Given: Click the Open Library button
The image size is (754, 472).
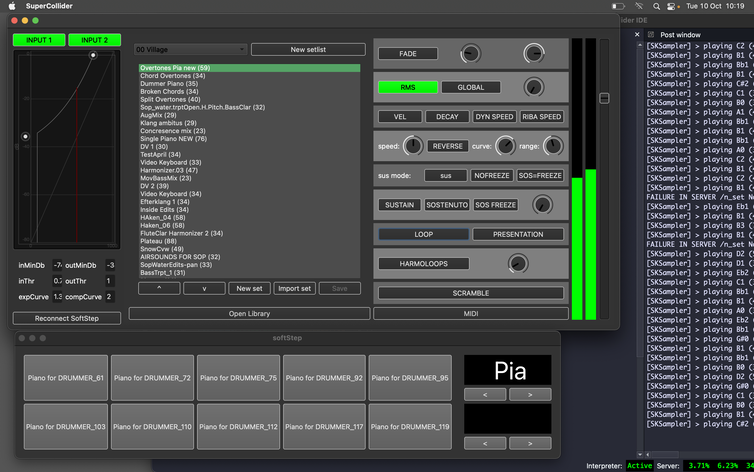Looking at the screenshot, I should (x=249, y=313).
